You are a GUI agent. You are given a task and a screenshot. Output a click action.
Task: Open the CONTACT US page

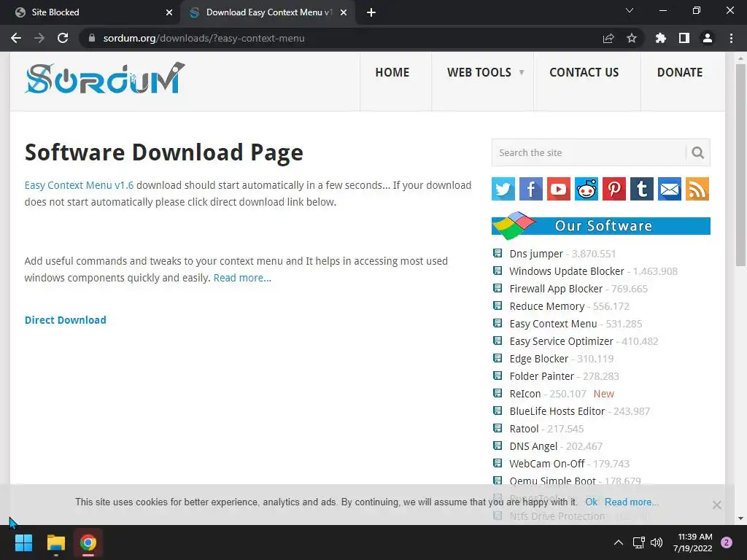pos(584,72)
